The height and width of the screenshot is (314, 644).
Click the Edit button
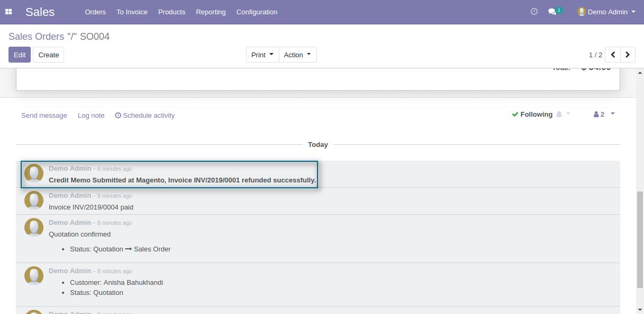[20, 55]
